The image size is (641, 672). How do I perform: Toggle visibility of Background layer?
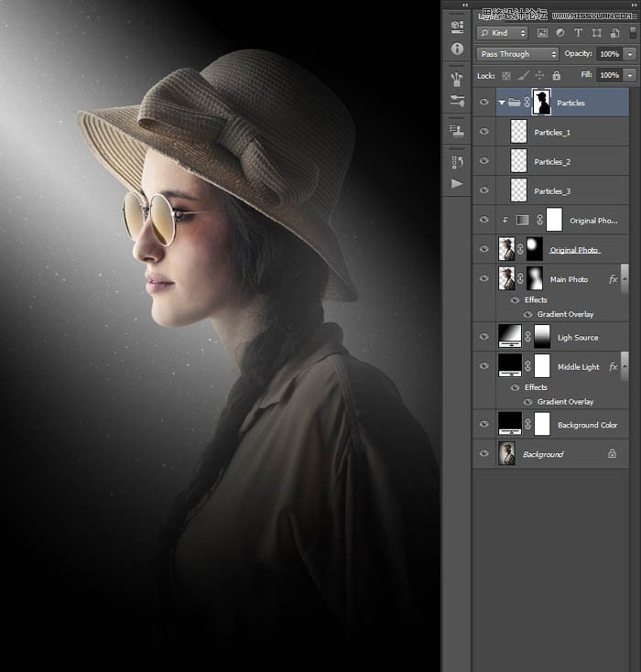(484, 454)
